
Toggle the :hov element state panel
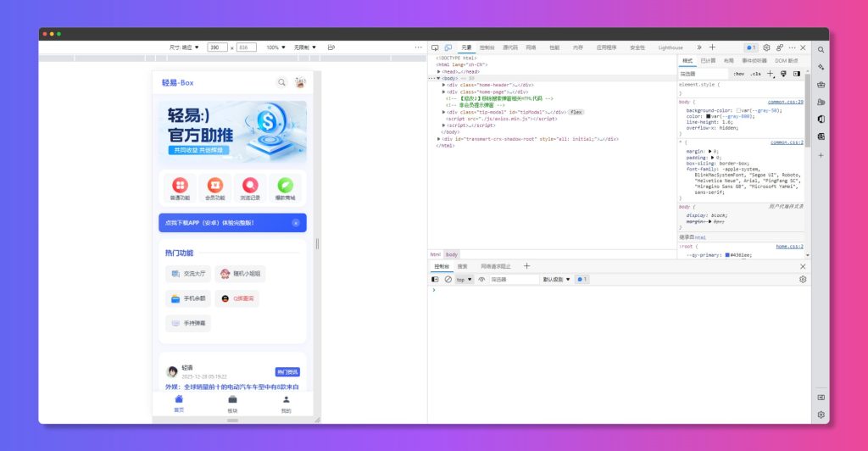(x=738, y=74)
